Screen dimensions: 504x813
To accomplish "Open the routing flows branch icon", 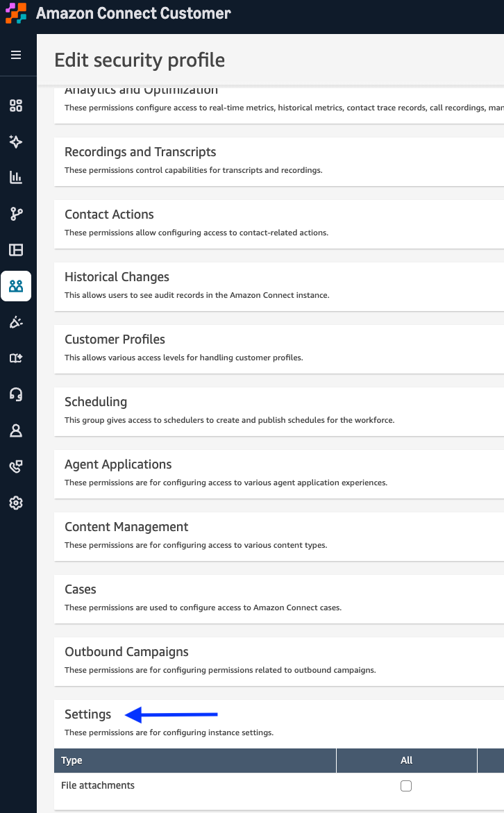I will click(16, 214).
